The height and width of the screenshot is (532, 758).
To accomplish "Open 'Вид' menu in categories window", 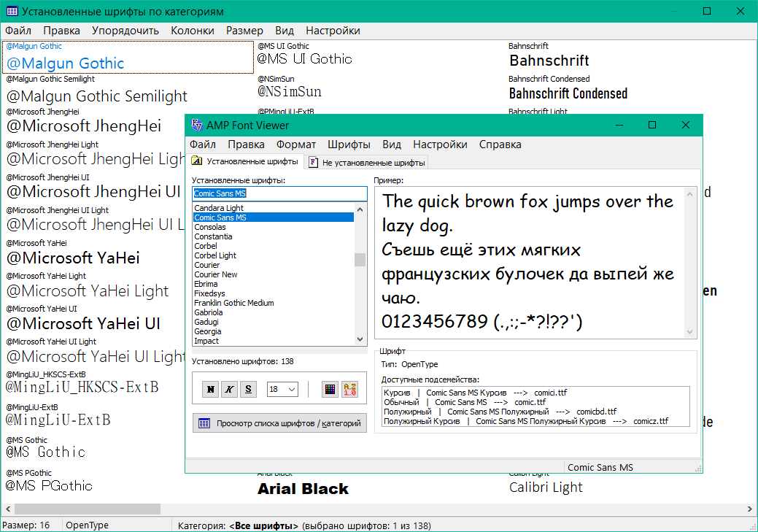I will 285,31.
